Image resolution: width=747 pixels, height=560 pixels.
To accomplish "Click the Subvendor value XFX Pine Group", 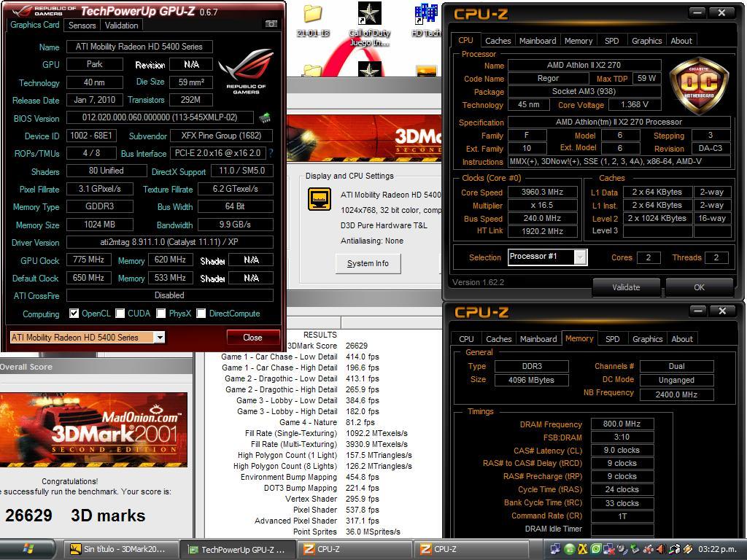I will [x=221, y=136].
